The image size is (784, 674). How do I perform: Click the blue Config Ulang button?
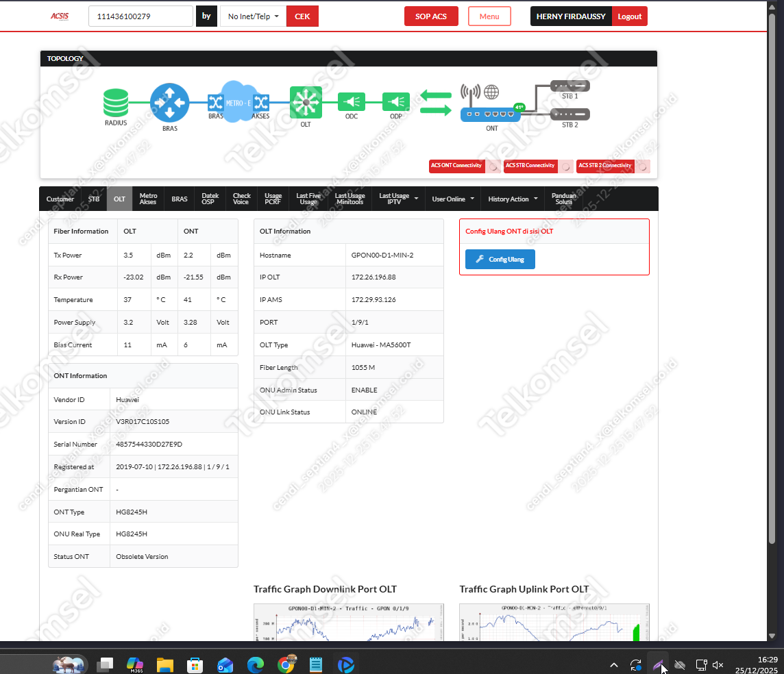click(500, 260)
